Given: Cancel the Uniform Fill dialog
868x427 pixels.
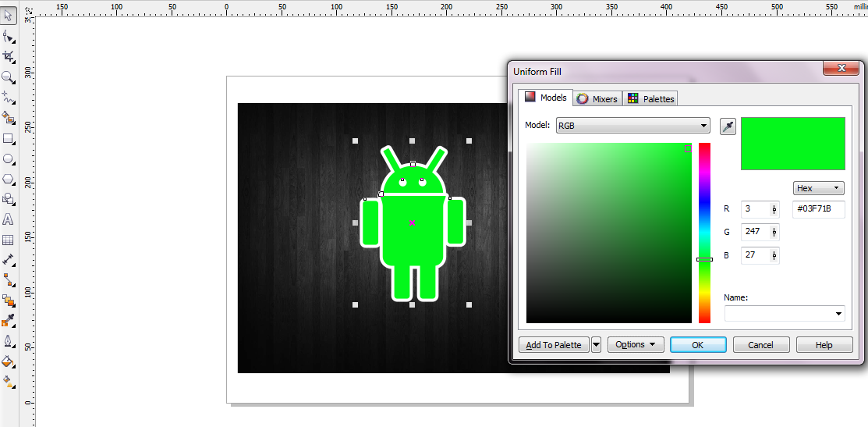Looking at the screenshot, I should click(x=760, y=344).
